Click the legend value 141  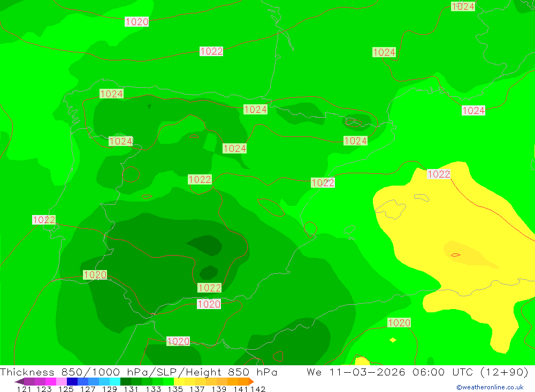(x=241, y=389)
